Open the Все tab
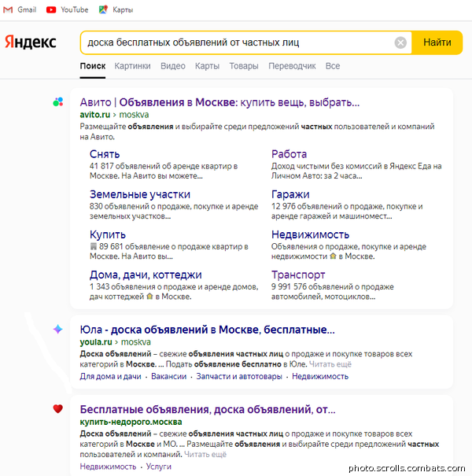 pos(333,66)
